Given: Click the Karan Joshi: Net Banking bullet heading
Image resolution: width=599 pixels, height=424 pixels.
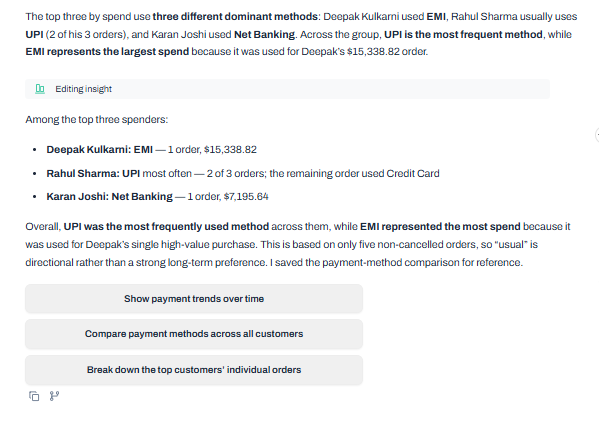Looking at the screenshot, I should pyautogui.click(x=110, y=197).
